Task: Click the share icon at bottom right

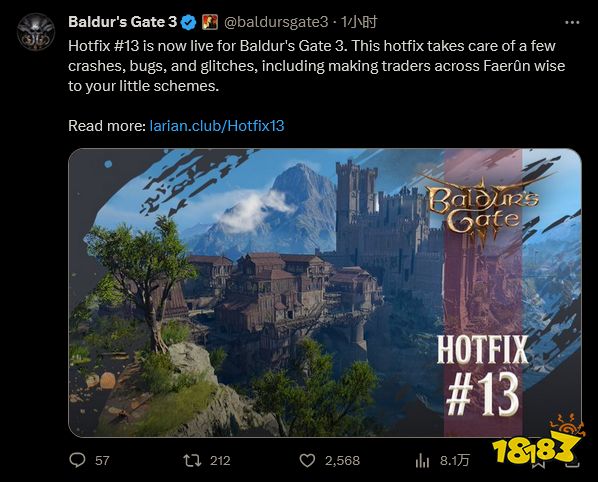Action: (x=573, y=464)
